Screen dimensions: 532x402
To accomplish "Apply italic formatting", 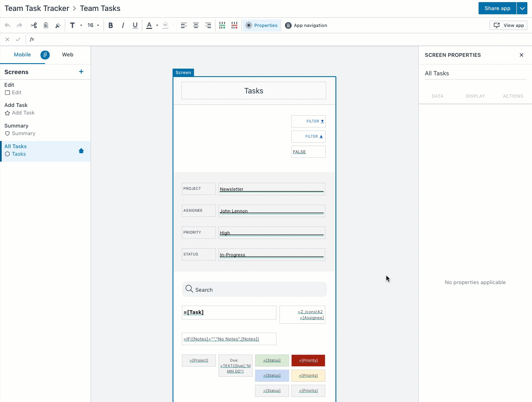I will click(x=123, y=25).
